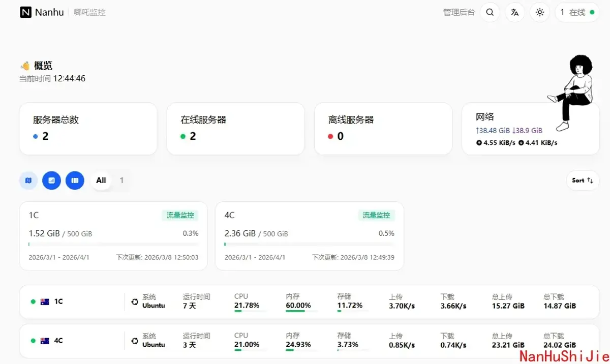Click the Australia flag on 1C row
This screenshot has height=364, width=610.
tap(45, 301)
